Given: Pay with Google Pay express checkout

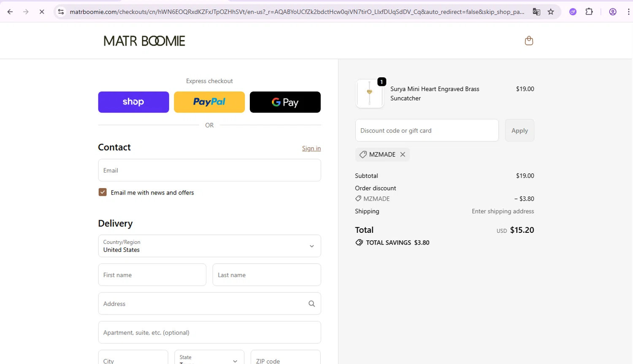Looking at the screenshot, I should pyautogui.click(x=285, y=102).
